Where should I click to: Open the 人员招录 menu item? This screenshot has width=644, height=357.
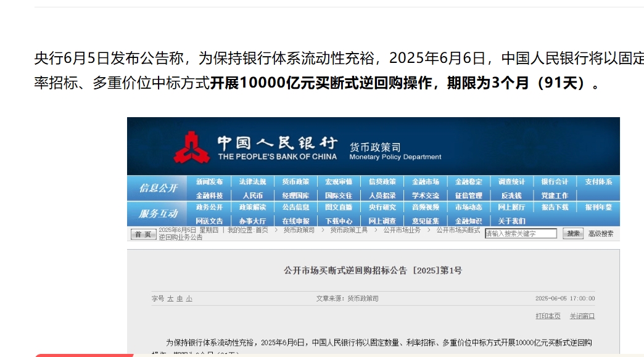(x=382, y=195)
